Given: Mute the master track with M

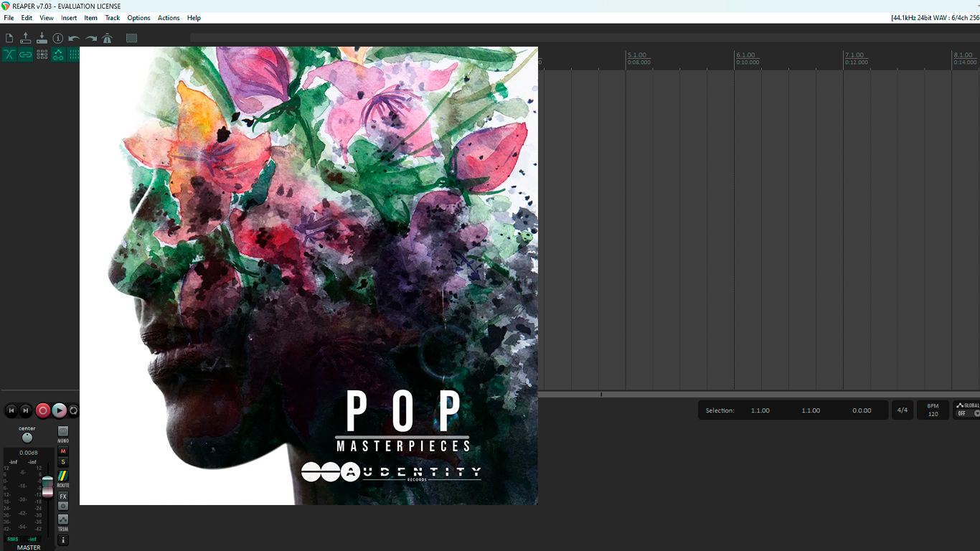Looking at the screenshot, I should coord(63,451).
